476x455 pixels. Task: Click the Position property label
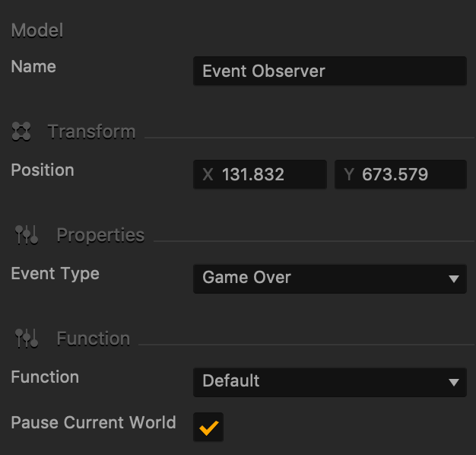coord(43,170)
